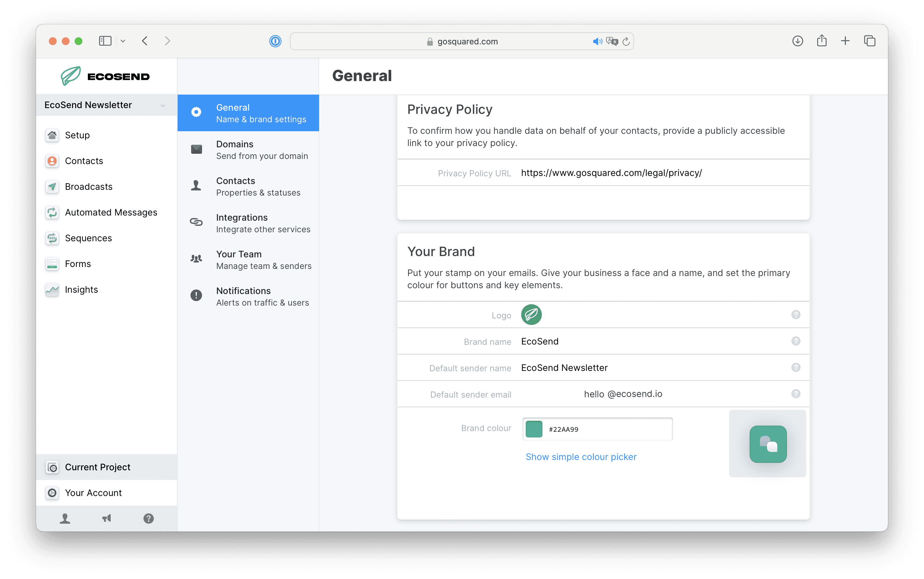Image resolution: width=924 pixels, height=579 pixels.
Task: Mute the tab audio speaker icon
Action: point(597,41)
